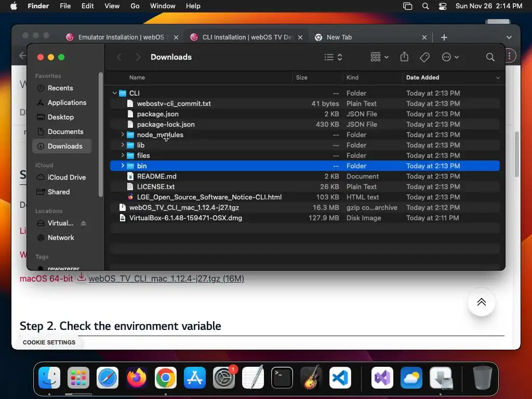
Task: Open Safari from the Dock
Action: point(108,378)
